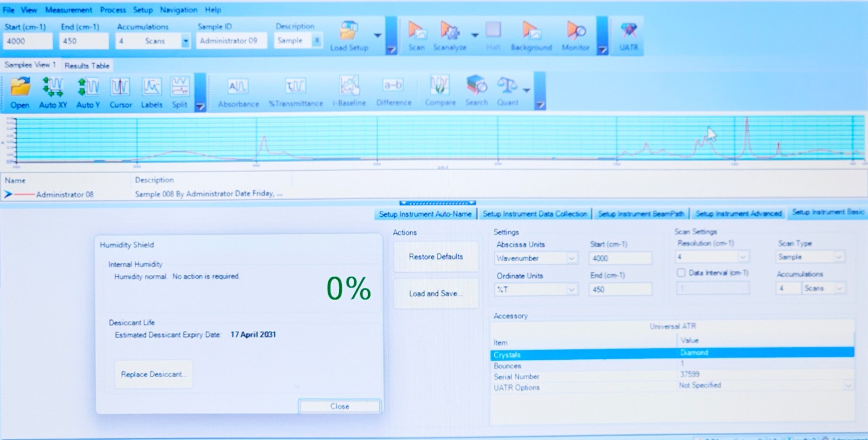Image resolution: width=868 pixels, height=440 pixels.
Task: Click the Scanalyze icon
Action: tap(450, 36)
